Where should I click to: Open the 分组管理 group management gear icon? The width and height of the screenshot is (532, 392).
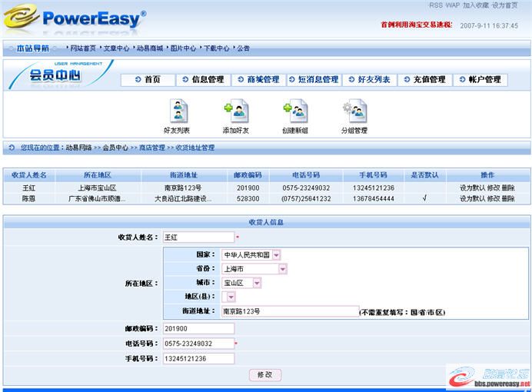click(354, 111)
